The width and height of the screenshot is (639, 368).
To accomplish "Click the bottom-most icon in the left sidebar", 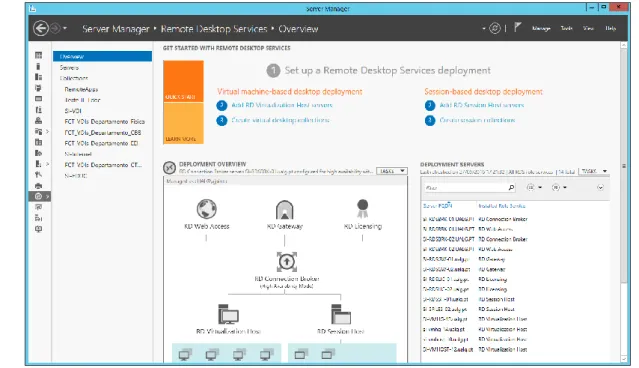I will click(x=38, y=229).
